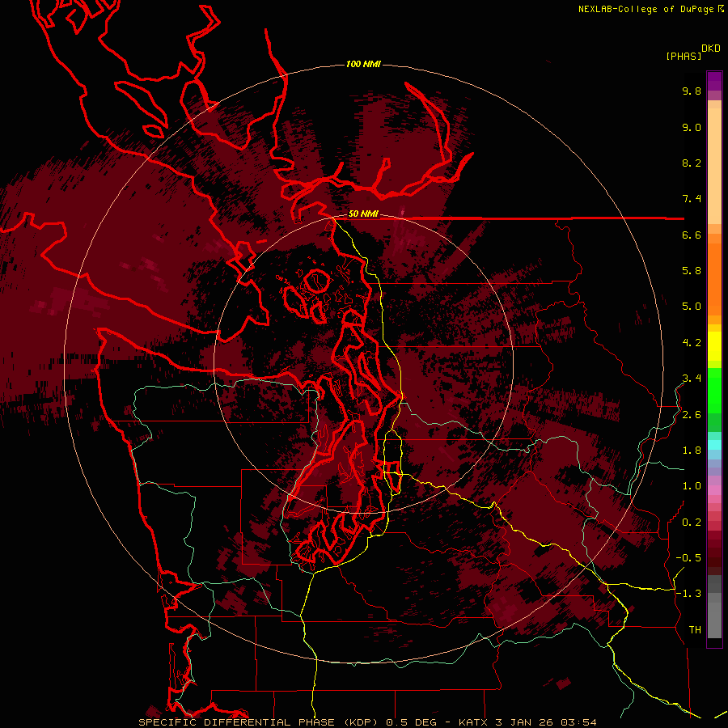This screenshot has height=728, width=728.
Task: Click the '50 NMI' range ring label
Action: click(363, 214)
